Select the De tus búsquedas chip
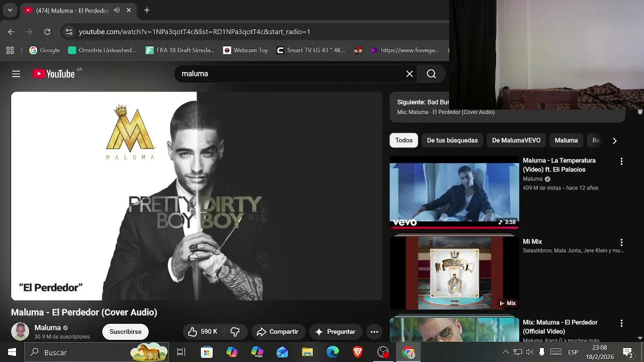Image resolution: width=644 pixels, height=362 pixels. point(452,140)
